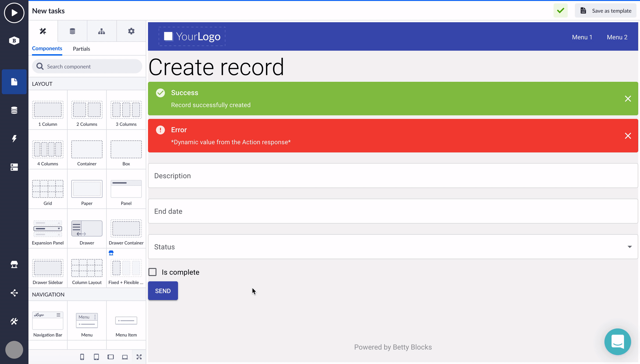Dismiss the Success alert
640x364 pixels.
[x=628, y=99]
